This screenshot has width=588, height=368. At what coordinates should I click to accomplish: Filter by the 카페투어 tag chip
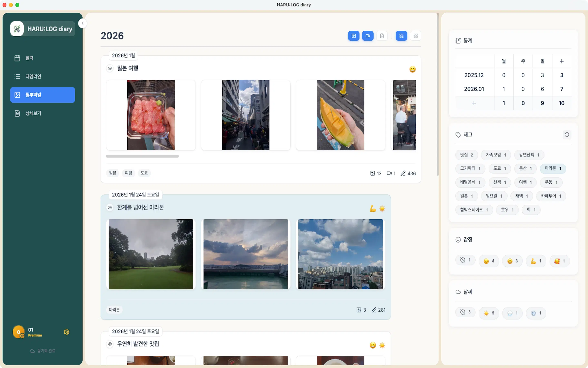point(551,196)
